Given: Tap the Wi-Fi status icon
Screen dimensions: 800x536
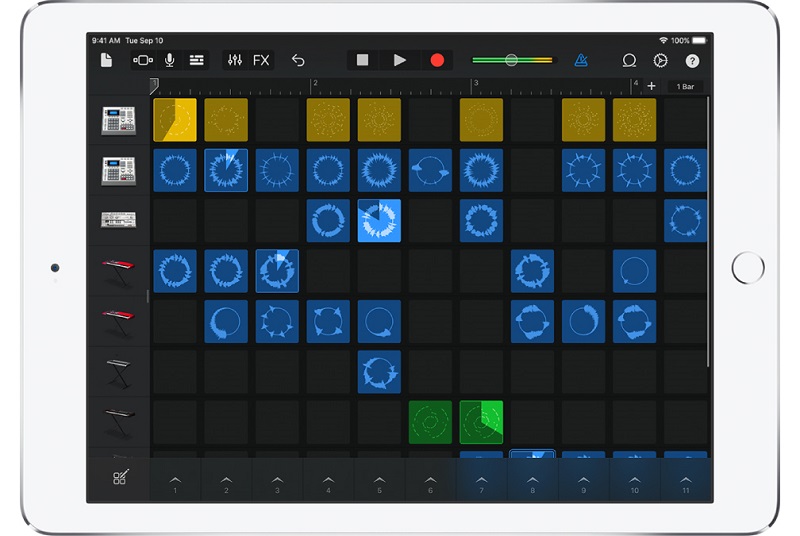Looking at the screenshot, I should pos(663,40).
